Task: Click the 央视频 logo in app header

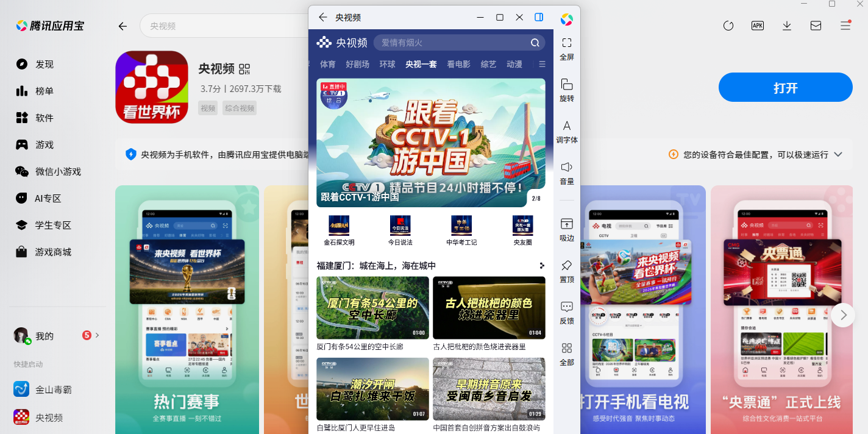Action: click(x=342, y=43)
